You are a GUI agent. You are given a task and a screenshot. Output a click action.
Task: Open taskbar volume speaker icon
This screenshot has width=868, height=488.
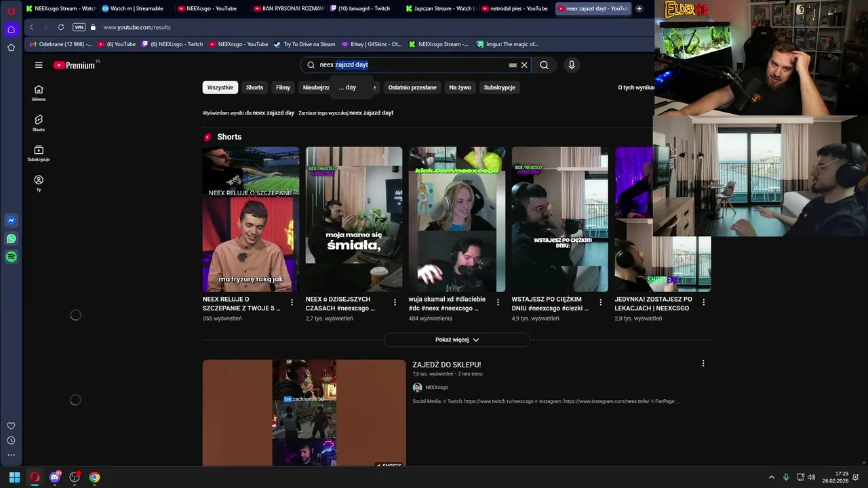(x=812, y=477)
